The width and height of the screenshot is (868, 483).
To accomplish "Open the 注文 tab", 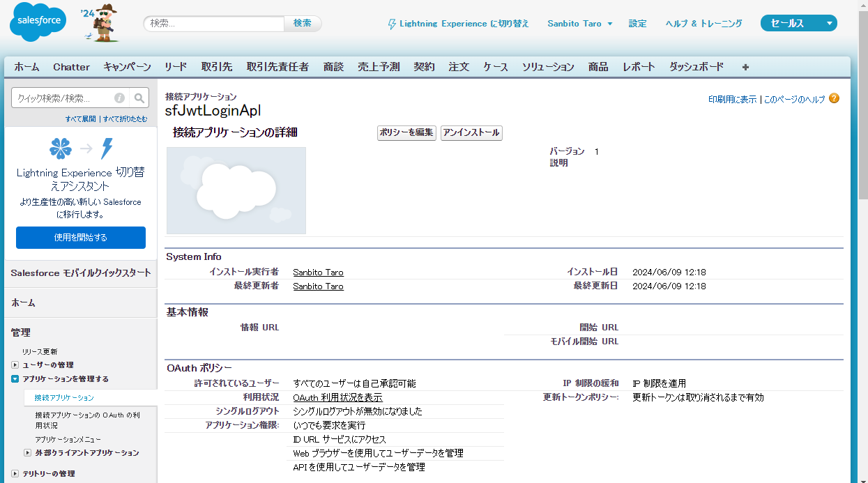I will [x=459, y=67].
